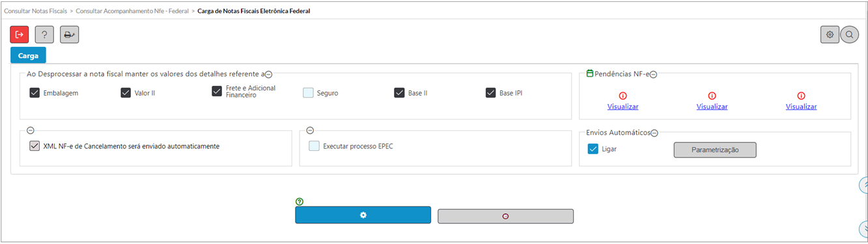
Task: Click the green help icon above blue button
Action: [300, 202]
